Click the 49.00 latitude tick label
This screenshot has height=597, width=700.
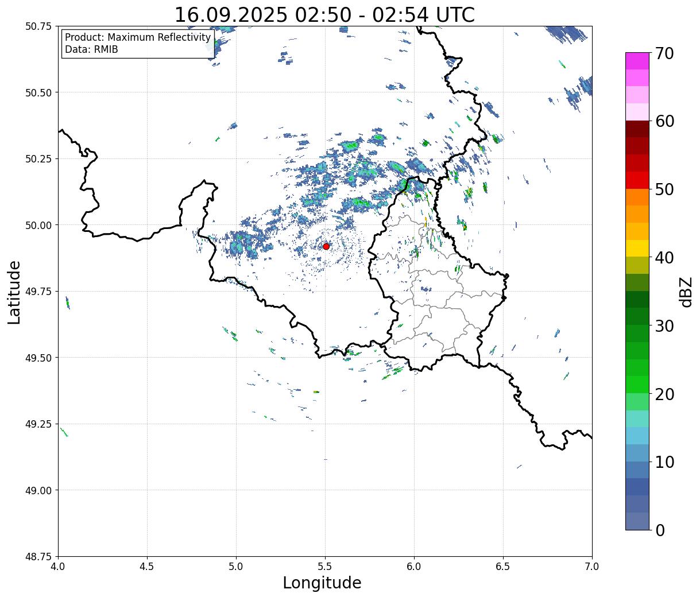[38, 490]
